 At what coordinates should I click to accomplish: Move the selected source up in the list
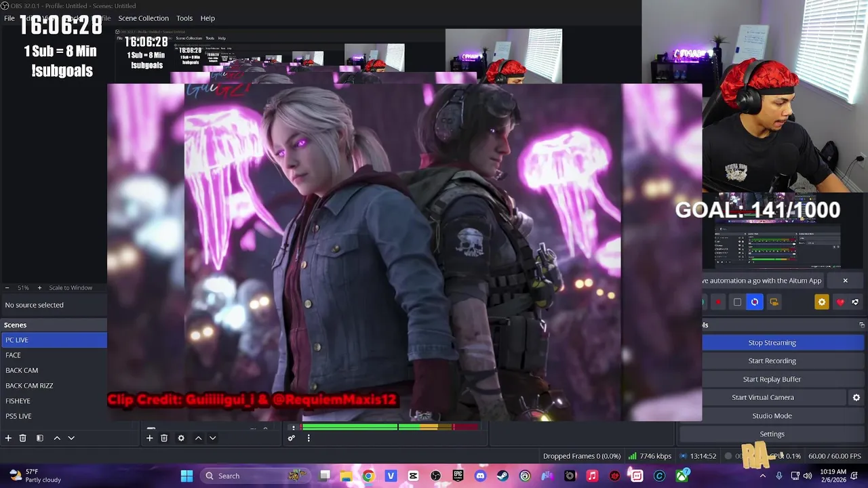[x=198, y=439]
